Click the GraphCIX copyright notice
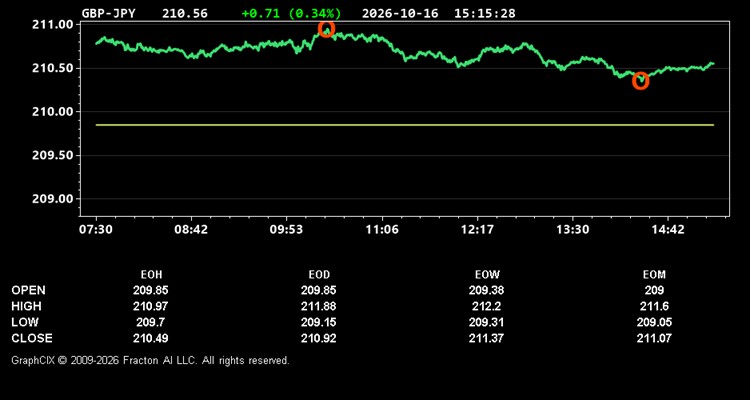The image size is (750, 400). (150, 360)
